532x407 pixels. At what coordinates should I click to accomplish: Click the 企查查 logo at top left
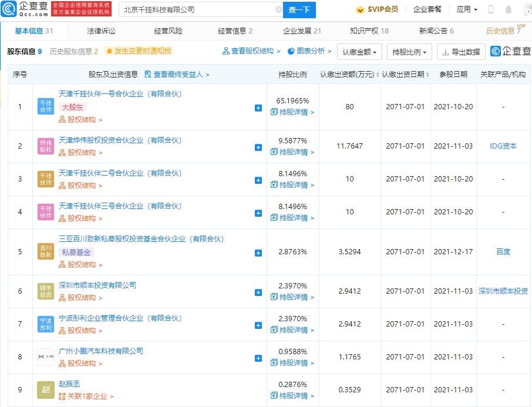tap(25, 9)
